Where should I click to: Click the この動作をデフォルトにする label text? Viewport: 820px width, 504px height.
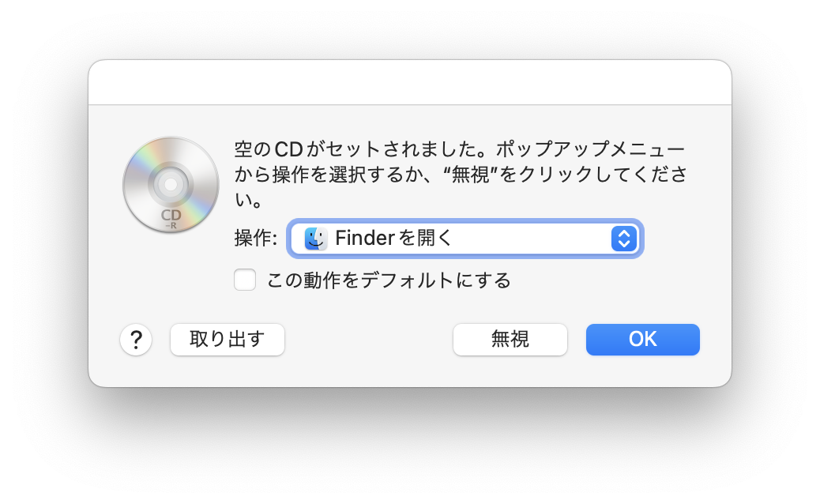tap(389, 280)
